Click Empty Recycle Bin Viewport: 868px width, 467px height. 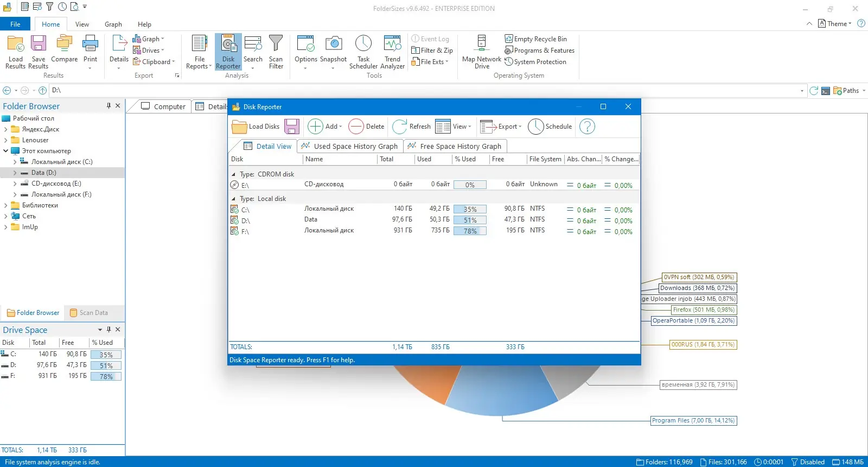pyautogui.click(x=535, y=39)
